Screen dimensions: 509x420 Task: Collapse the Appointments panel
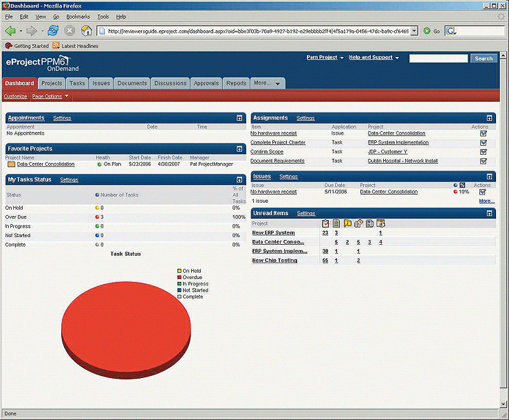tap(239, 118)
